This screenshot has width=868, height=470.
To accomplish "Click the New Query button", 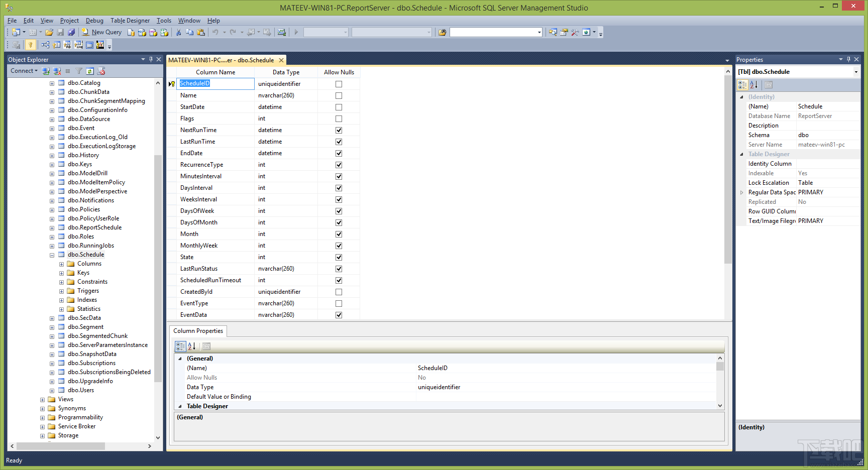I will coord(102,32).
